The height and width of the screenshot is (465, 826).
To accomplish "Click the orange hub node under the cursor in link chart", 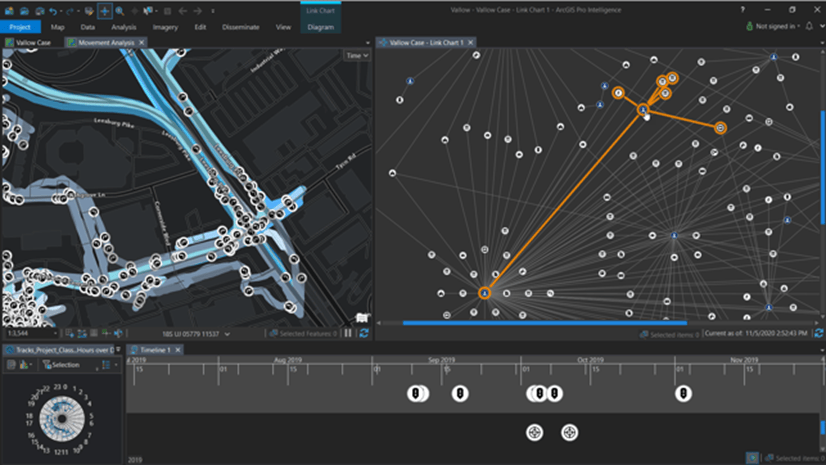I will [643, 110].
